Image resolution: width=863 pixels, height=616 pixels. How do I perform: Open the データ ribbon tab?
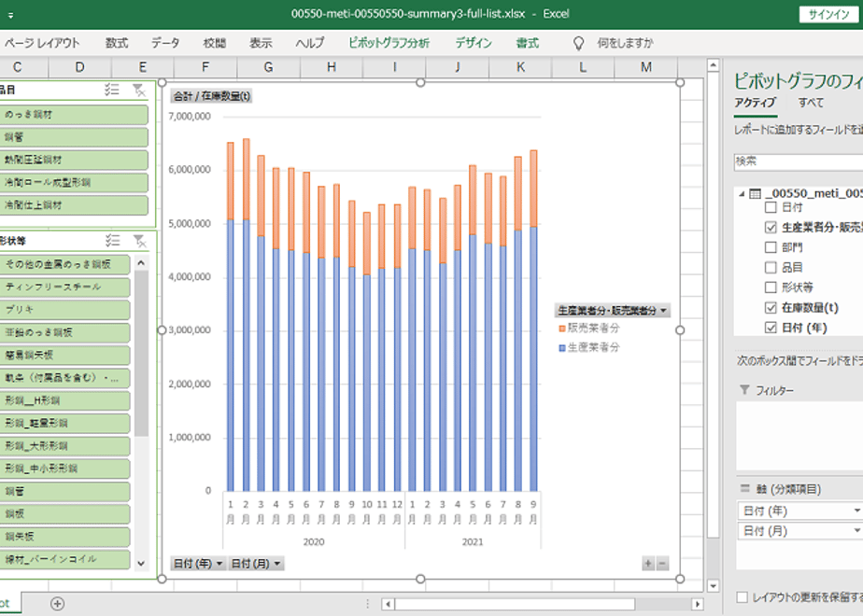(x=165, y=43)
